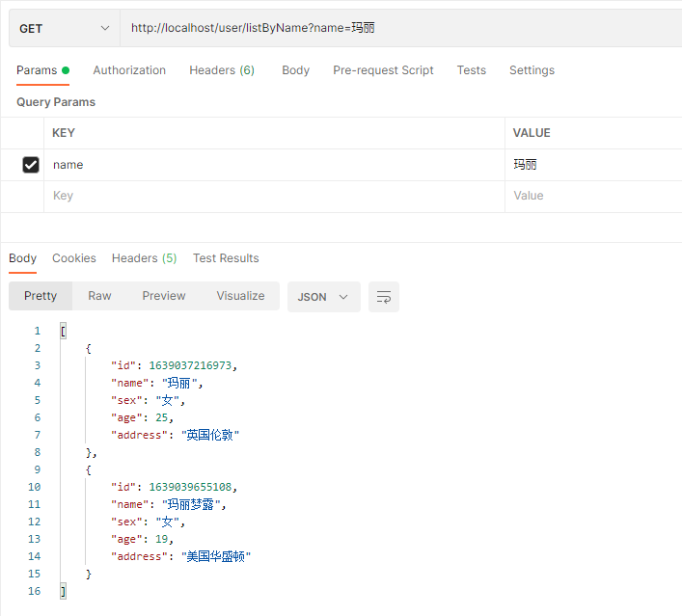Open the Test Results tab
Image resolution: width=682 pixels, height=616 pixels.
(x=226, y=258)
